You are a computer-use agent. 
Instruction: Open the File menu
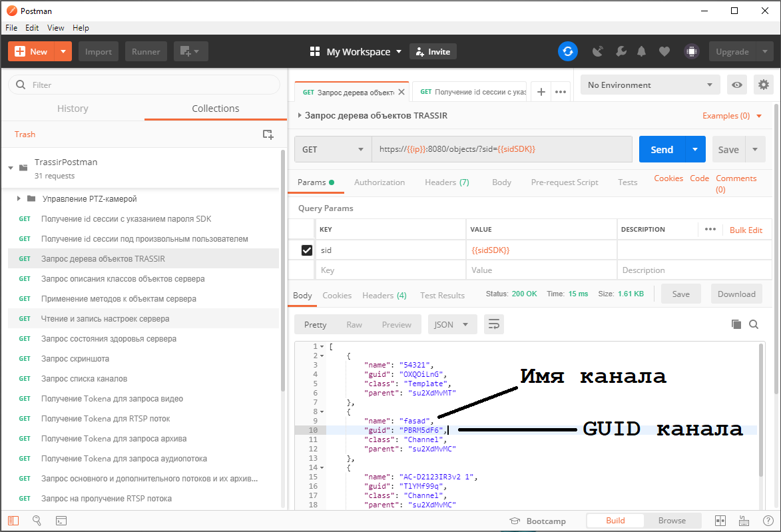(x=11, y=28)
